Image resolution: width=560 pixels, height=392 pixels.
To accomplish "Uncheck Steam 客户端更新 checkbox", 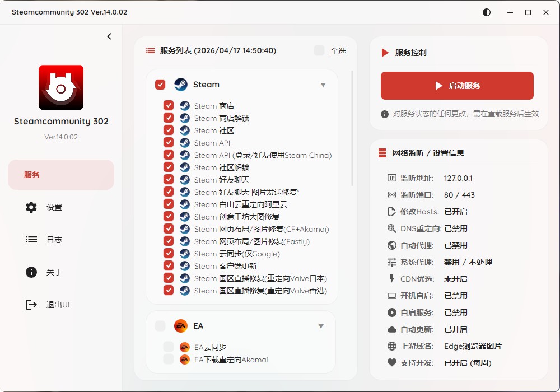I will click(x=169, y=265).
